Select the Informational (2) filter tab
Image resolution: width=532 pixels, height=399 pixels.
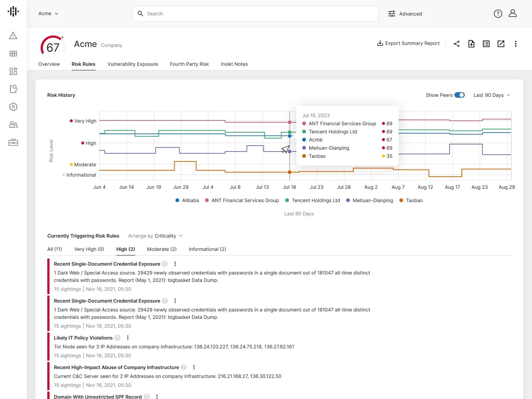point(207,249)
